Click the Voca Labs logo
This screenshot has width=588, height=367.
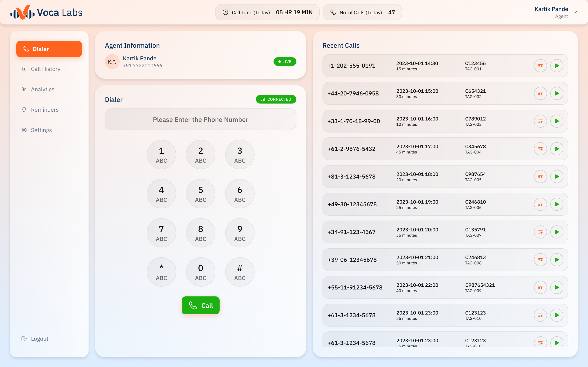[x=46, y=12]
